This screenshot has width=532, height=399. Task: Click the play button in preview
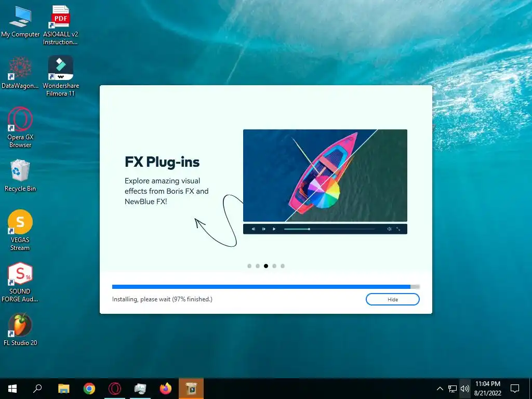274,229
